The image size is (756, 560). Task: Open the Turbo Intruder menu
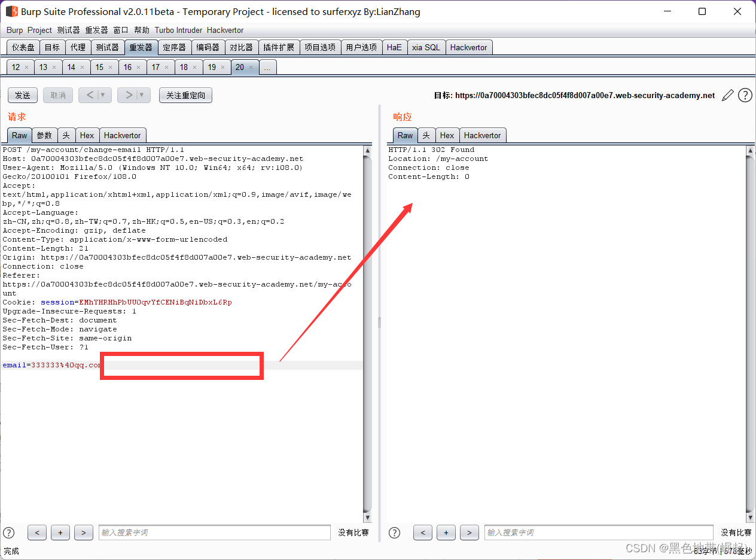(179, 30)
